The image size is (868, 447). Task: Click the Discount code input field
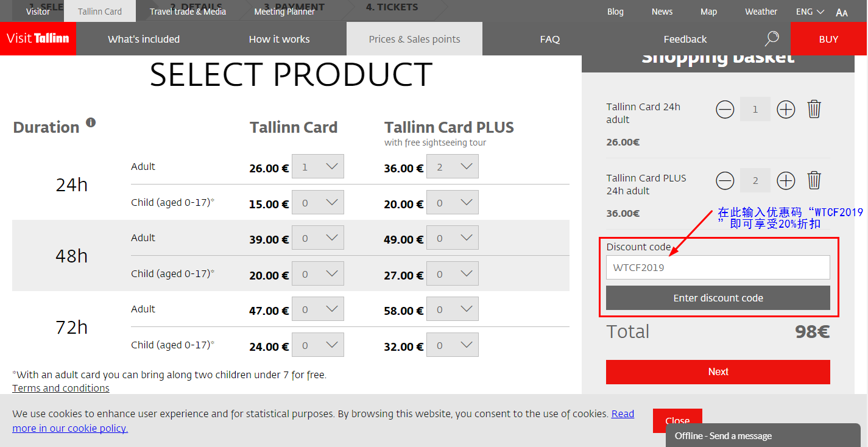(718, 267)
